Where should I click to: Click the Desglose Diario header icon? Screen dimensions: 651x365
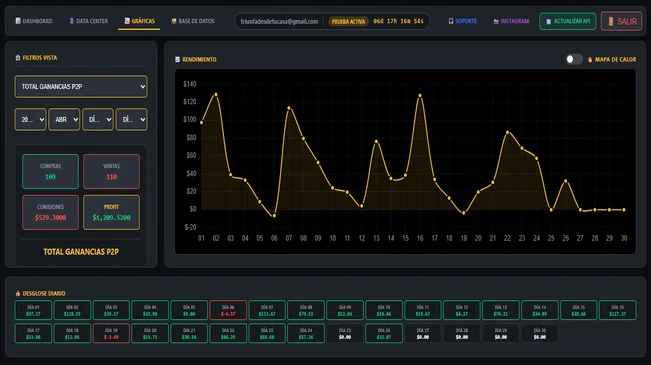pyautogui.click(x=18, y=293)
